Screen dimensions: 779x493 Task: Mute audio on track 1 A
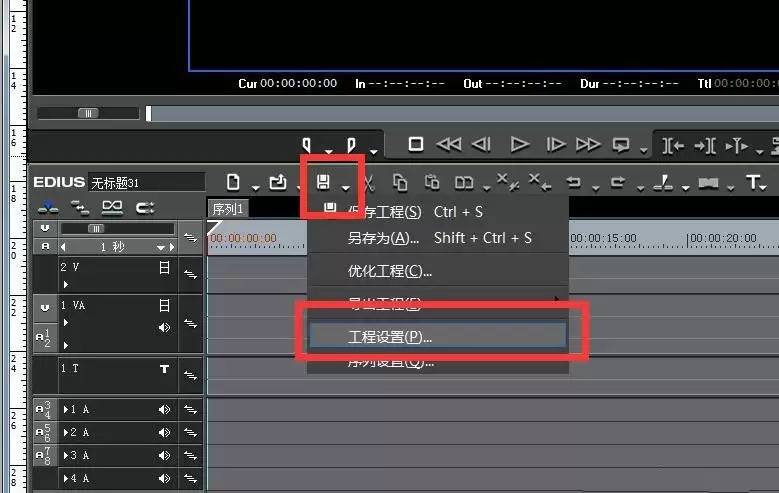pyautogui.click(x=164, y=410)
